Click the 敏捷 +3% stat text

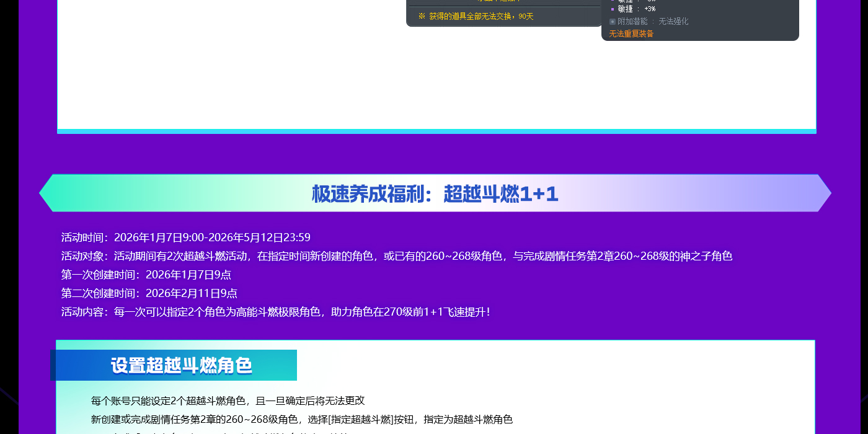click(x=637, y=9)
